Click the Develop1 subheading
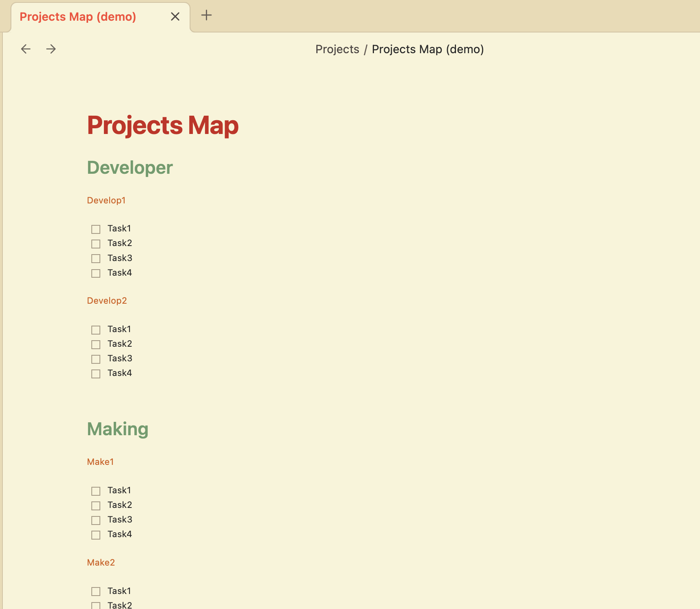The width and height of the screenshot is (700, 609). [106, 200]
